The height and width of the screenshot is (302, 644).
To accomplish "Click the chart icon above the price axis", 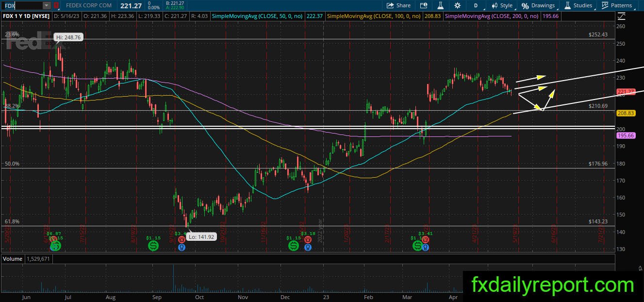I will (x=622, y=16).
